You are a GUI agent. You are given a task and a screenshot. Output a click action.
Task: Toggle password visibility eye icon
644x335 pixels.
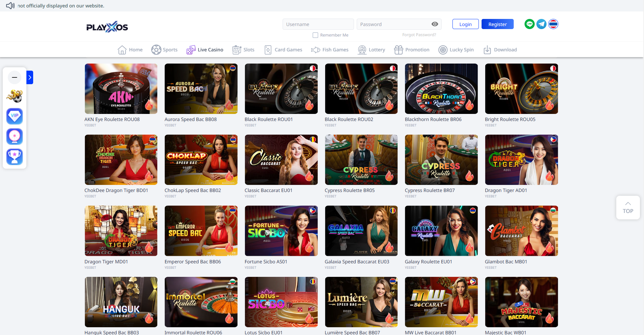[x=435, y=24]
